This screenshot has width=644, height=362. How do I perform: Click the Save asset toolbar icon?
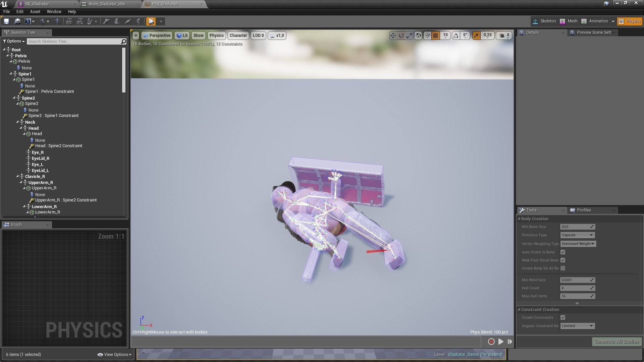tap(6, 21)
